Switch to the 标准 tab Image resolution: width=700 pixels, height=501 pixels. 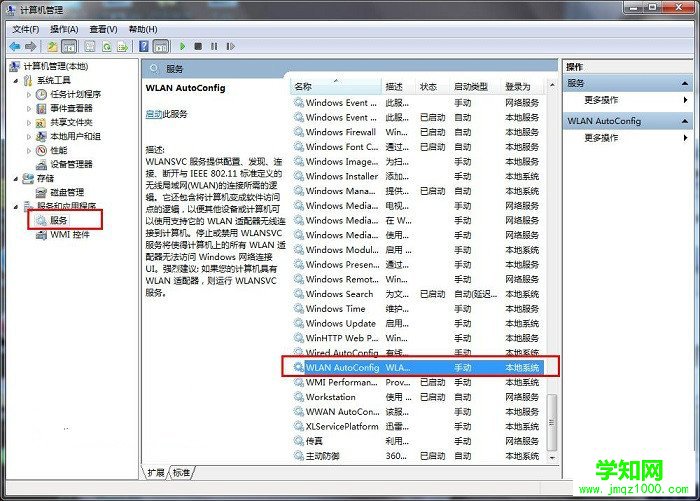181,472
